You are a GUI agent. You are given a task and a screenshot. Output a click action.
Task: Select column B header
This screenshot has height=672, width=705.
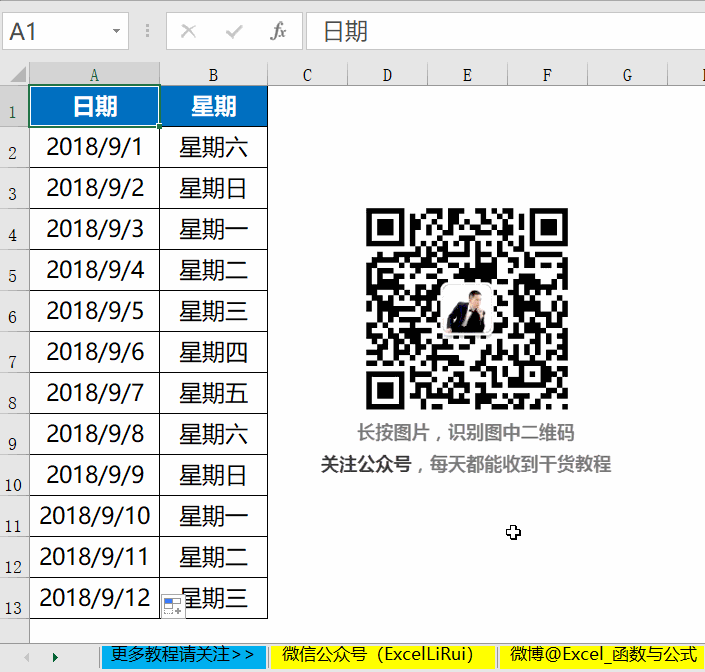pos(214,74)
